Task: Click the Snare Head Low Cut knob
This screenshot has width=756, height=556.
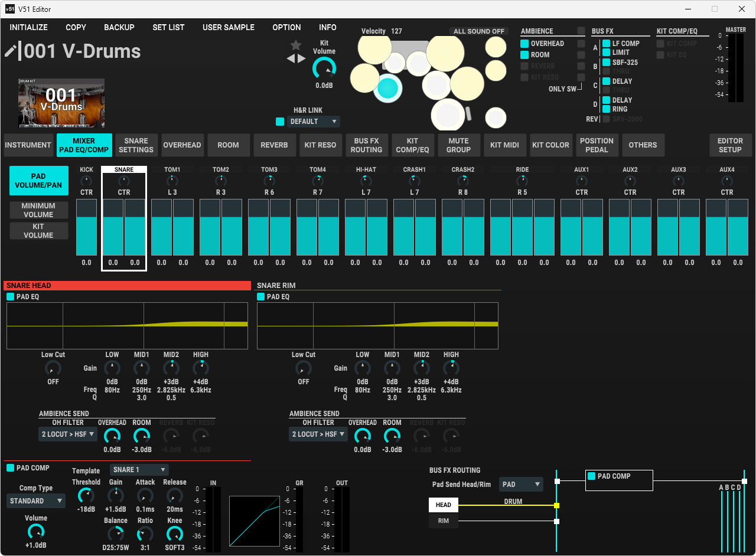Action: [x=53, y=369]
